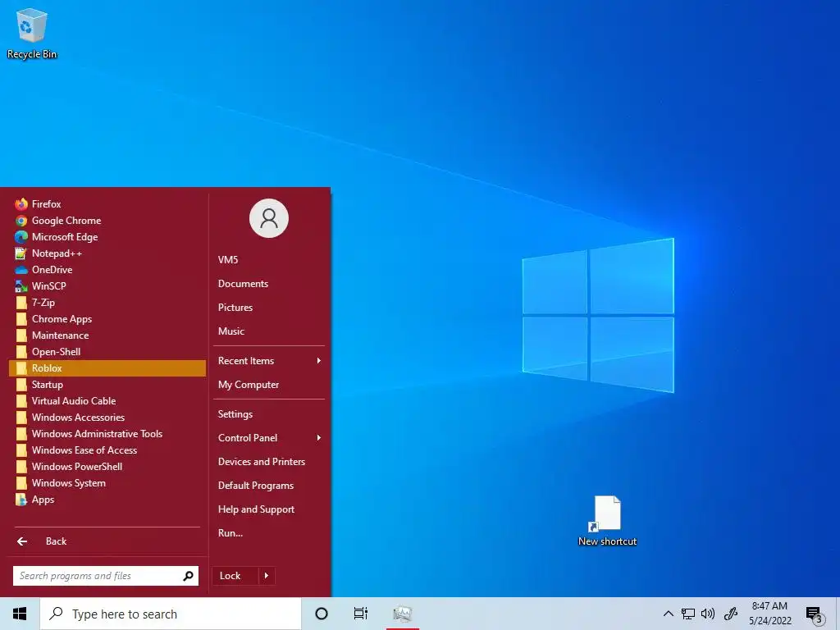The width and height of the screenshot is (840, 630).
Task: Select the Recycle Bin desktop icon
Action: point(32,33)
